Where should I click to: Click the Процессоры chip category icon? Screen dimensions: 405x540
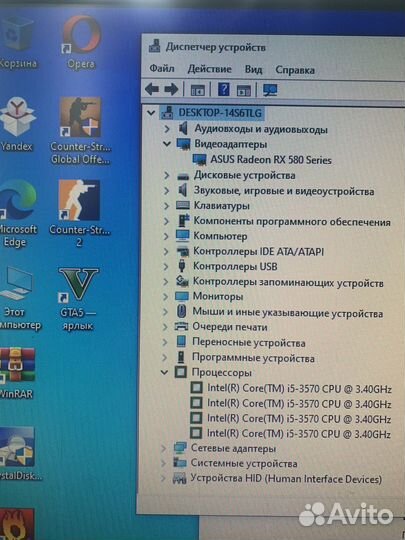[181, 372]
